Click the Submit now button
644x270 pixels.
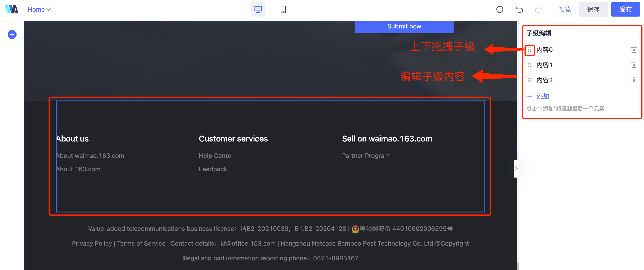click(x=404, y=26)
